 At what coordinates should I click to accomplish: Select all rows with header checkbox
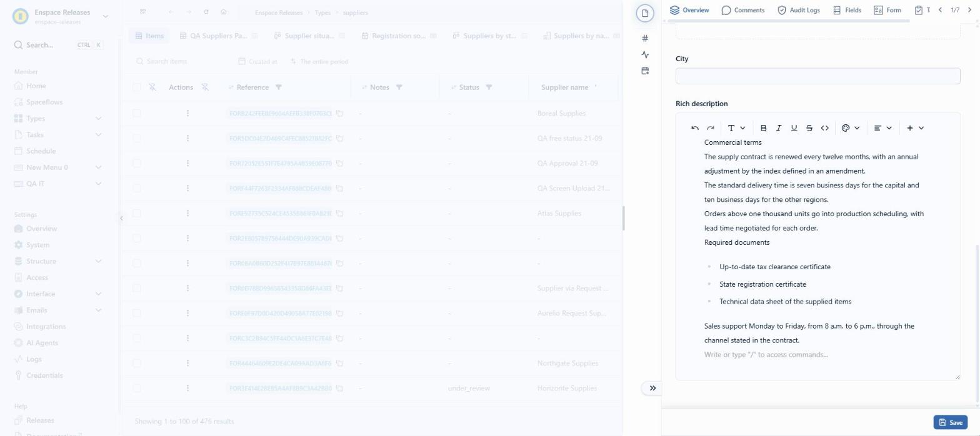(x=137, y=87)
